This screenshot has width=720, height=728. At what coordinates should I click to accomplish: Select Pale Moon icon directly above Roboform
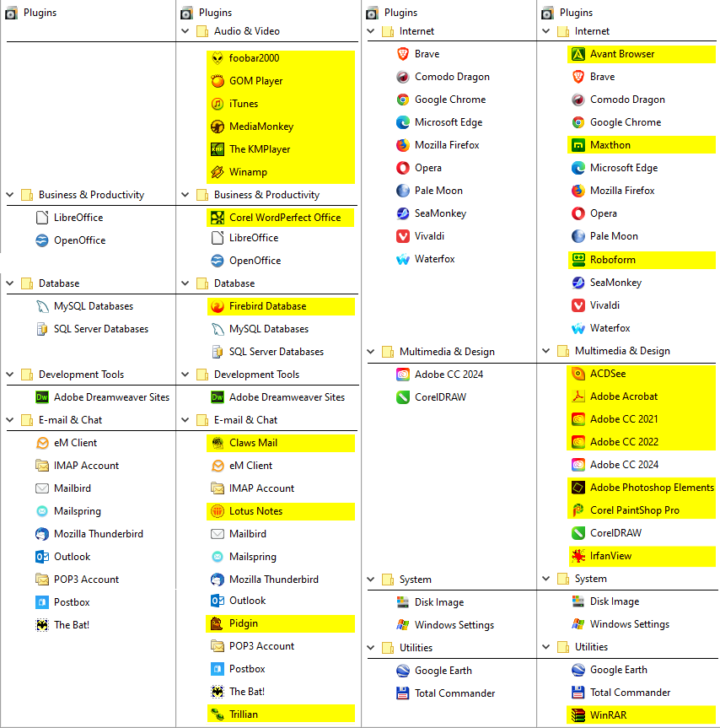(x=578, y=236)
